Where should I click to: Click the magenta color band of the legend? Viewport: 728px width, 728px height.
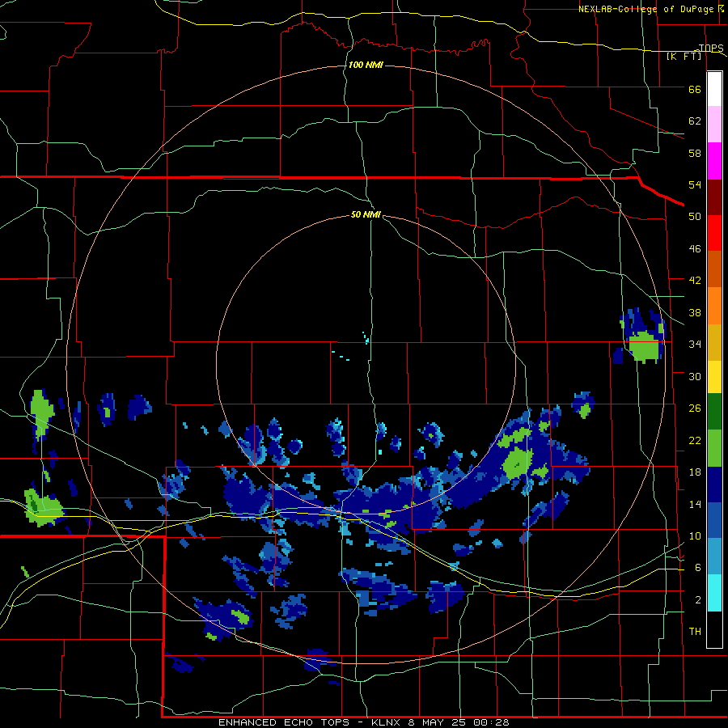point(714,161)
